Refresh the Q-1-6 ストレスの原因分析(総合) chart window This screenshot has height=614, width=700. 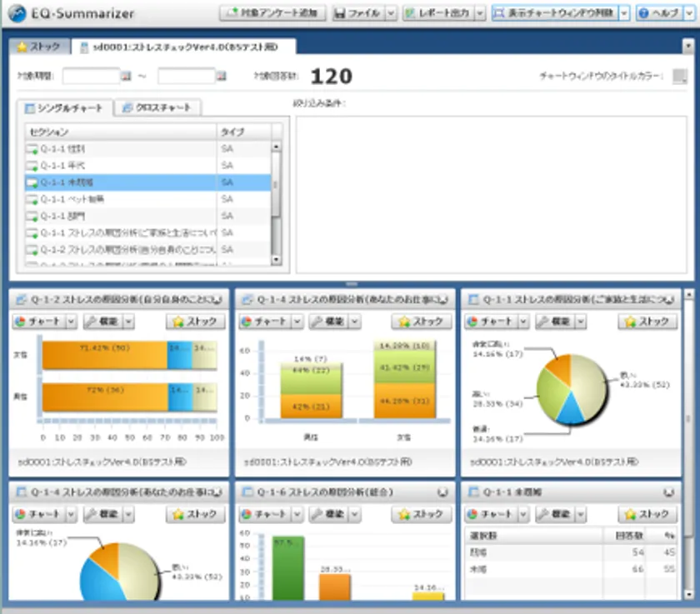(x=444, y=492)
